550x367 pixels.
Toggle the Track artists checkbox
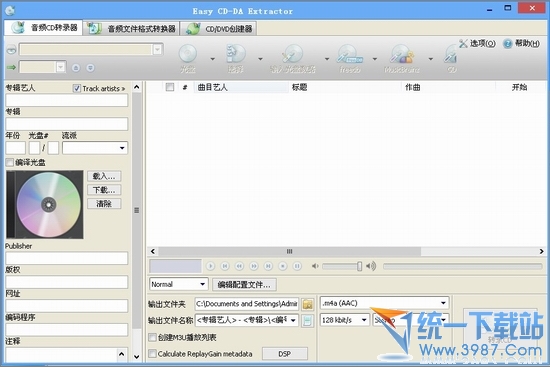pyautogui.click(x=76, y=88)
